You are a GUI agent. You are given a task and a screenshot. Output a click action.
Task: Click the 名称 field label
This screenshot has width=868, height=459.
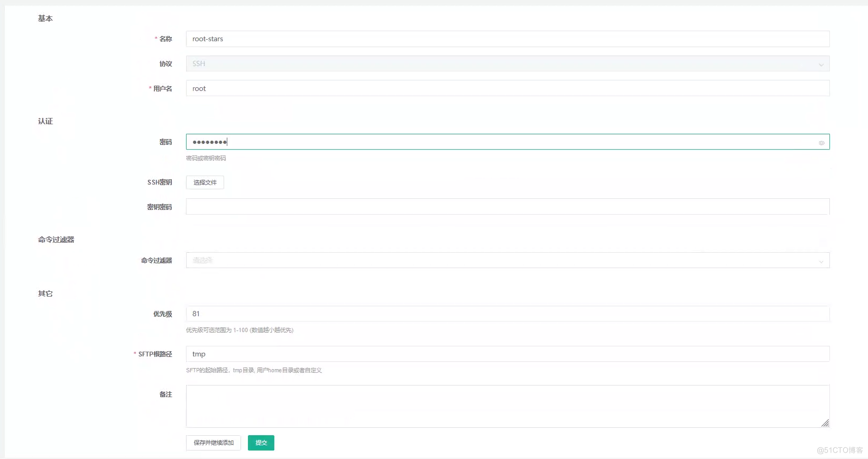(165, 39)
